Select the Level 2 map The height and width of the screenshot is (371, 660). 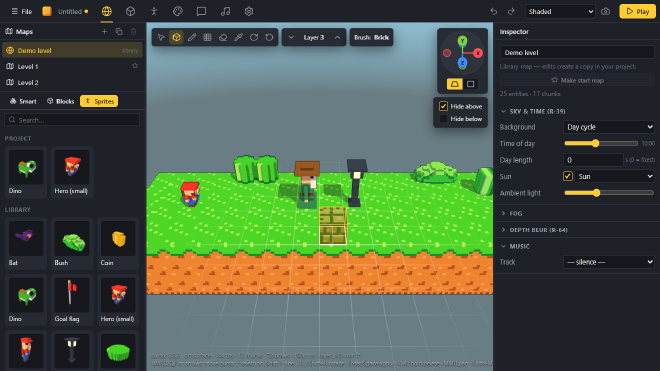pyautogui.click(x=72, y=83)
